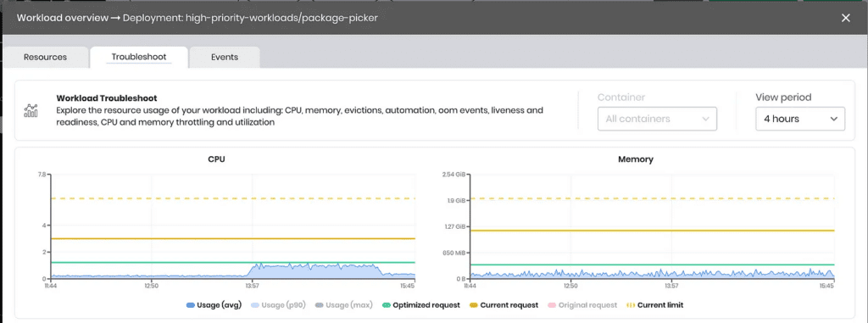Switch to the Resources tab

46,57
